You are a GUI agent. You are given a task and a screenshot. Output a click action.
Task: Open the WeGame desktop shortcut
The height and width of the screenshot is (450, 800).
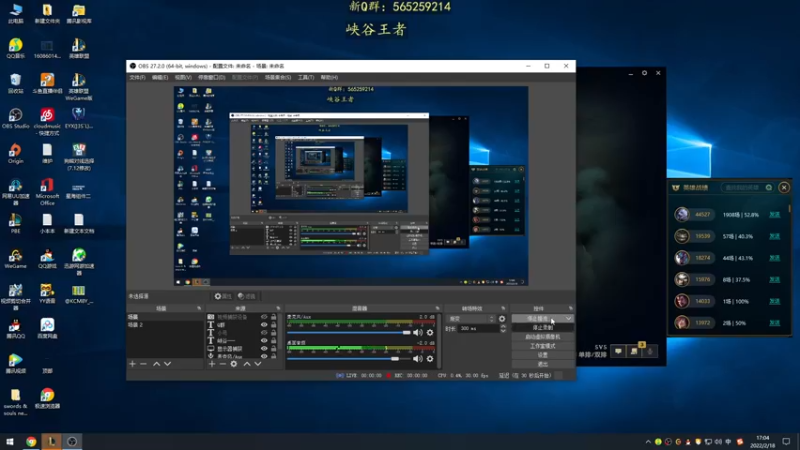coord(15,259)
